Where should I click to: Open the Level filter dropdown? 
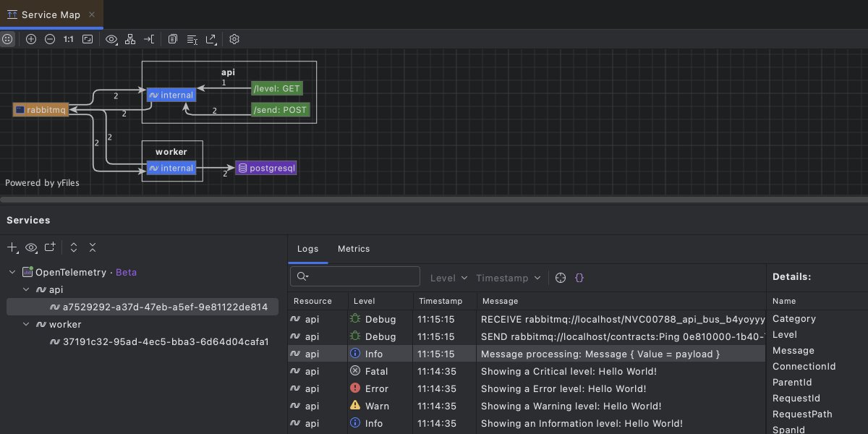(x=449, y=278)
